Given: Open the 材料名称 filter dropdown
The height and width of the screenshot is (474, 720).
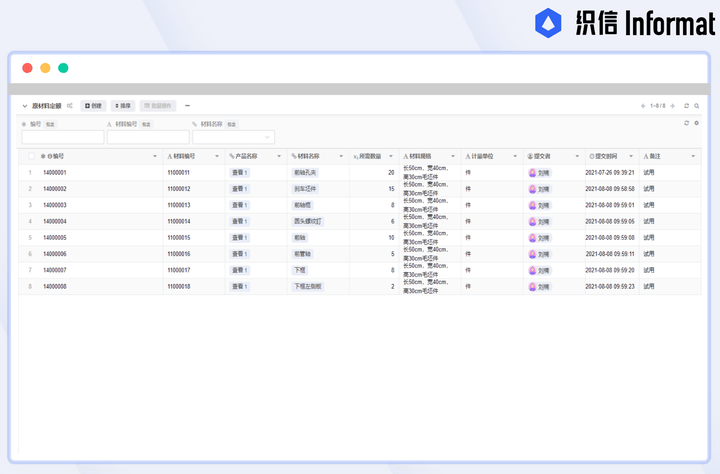Looking at the screenshot, I should [233, 137].
